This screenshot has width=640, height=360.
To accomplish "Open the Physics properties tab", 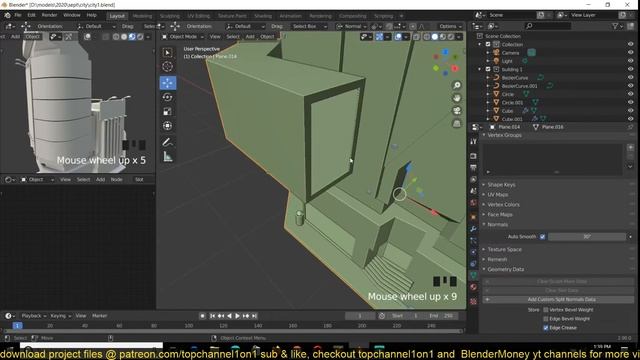I will click(473, 252).
